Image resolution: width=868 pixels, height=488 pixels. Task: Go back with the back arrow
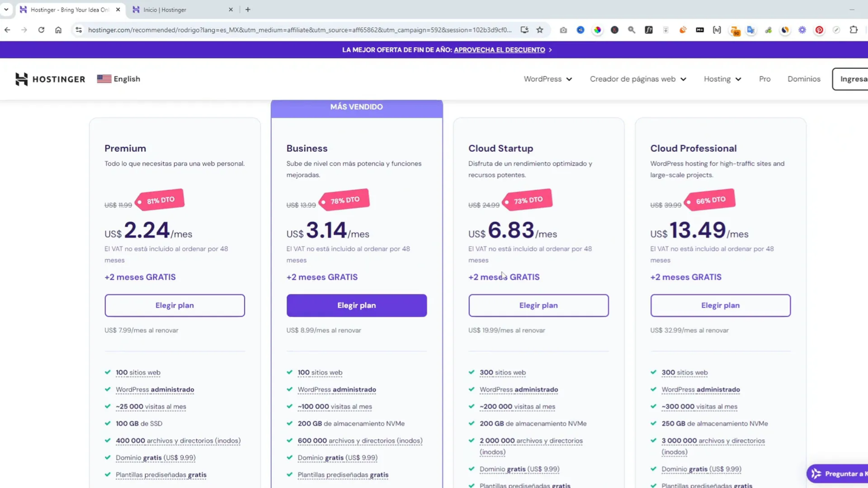(x=7, y=30)
